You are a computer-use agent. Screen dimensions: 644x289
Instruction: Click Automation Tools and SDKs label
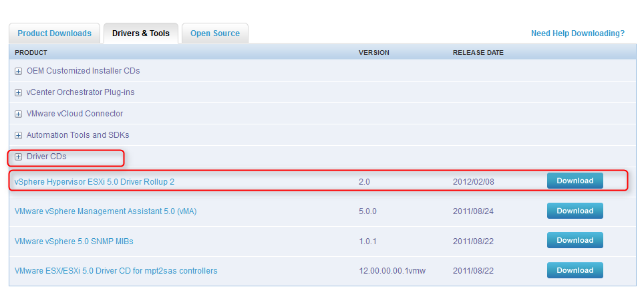click(x=78, y=135)
